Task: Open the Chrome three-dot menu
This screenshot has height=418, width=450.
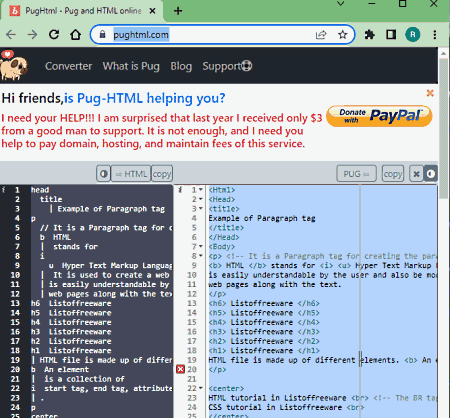Action: coord(435,35)
